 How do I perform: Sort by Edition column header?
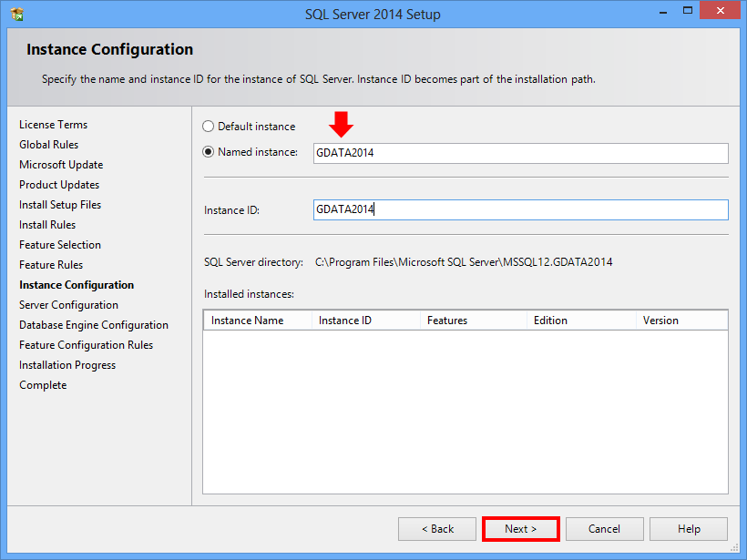pyautogui.click(x=581, y=321)
